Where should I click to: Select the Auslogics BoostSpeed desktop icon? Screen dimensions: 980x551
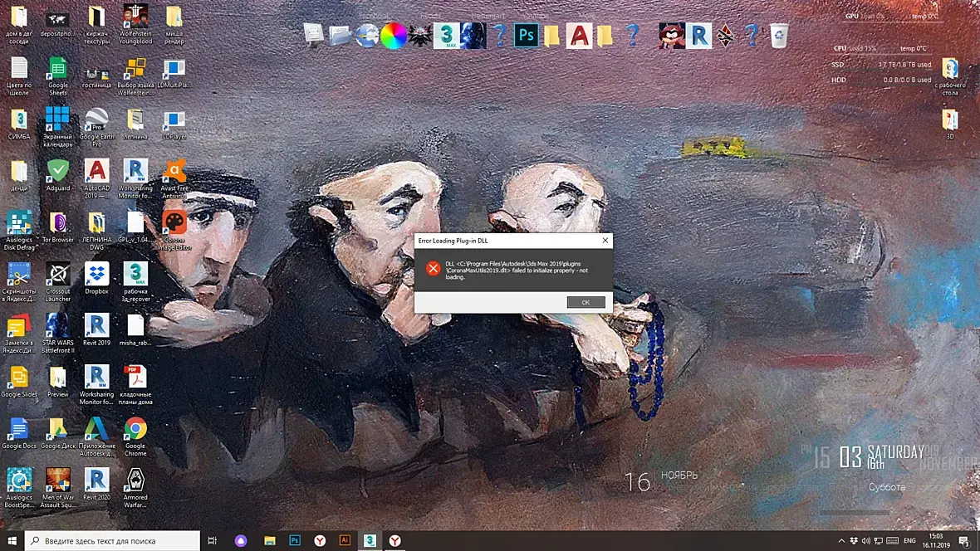pos(19,489)
